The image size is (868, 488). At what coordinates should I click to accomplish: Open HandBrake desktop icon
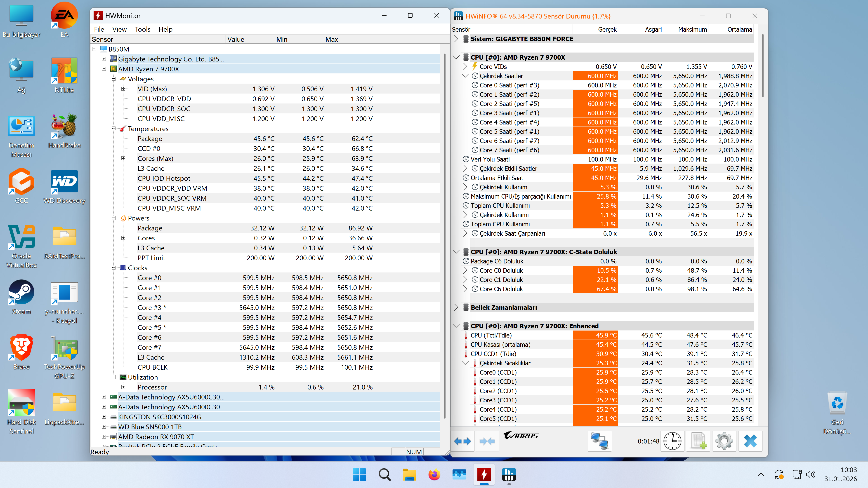tap(64, 131)
